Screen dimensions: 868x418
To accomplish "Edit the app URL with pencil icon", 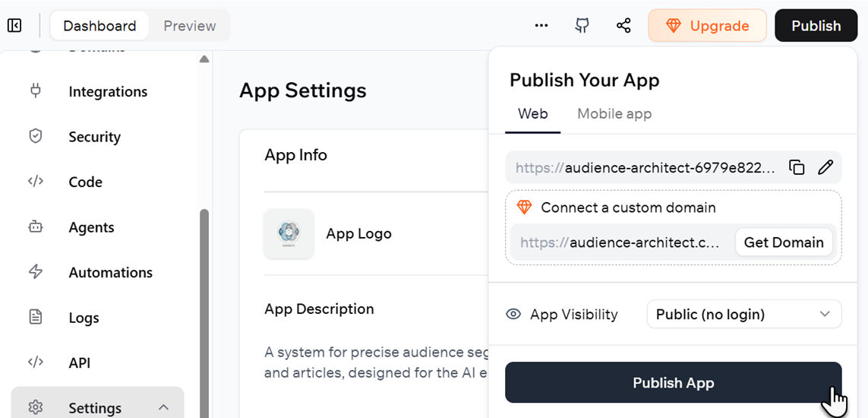I will (825, 168).
